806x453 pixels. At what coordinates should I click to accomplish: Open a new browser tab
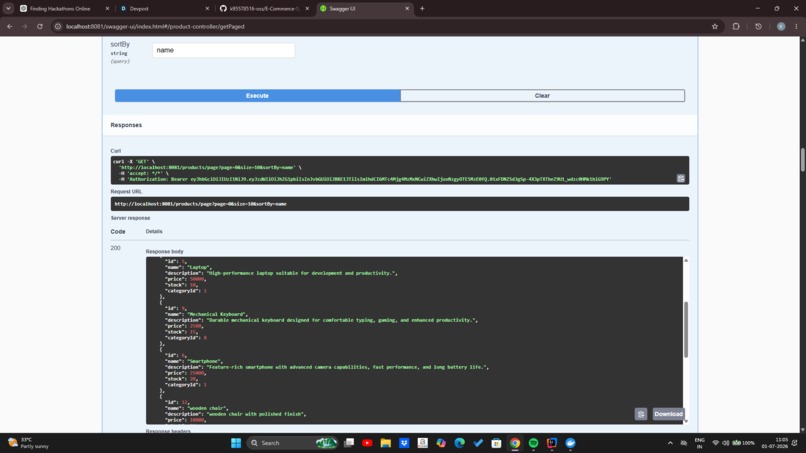coord(422,9)
